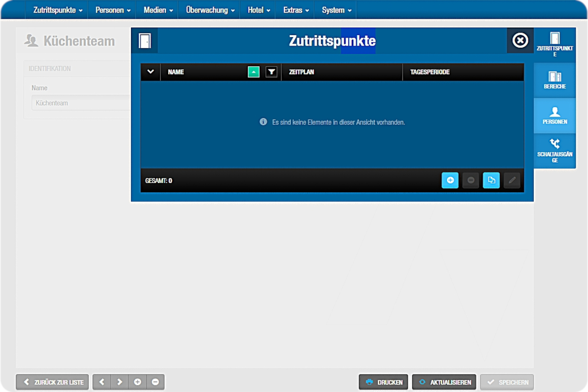Click the Aktualisieren button
The width and height of the screenshot is (588, 392).
click(444, 382)
